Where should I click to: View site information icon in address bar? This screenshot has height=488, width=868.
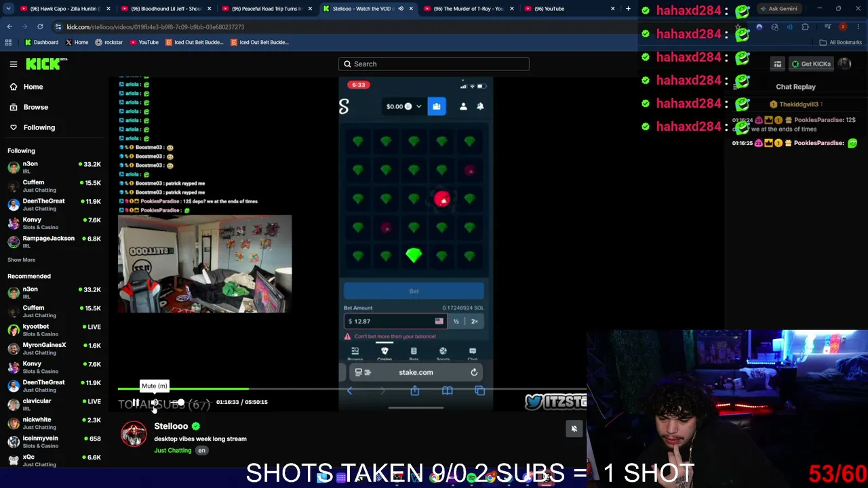(x=58, y=27)
